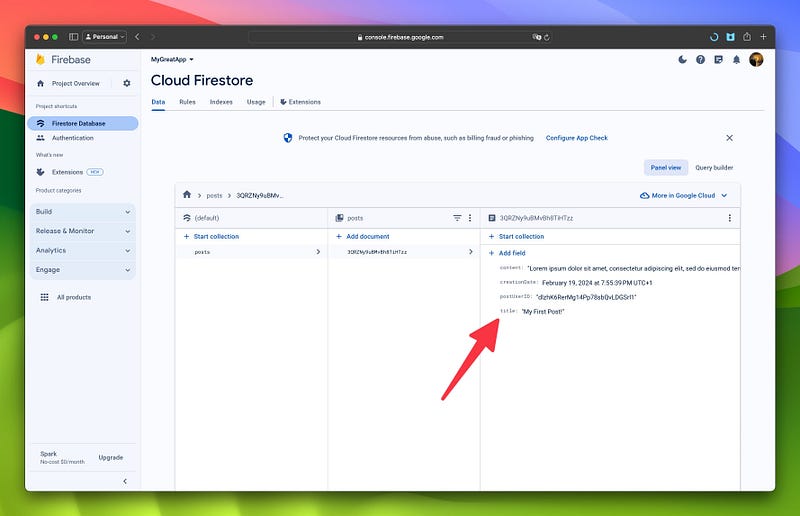Open notifications bell icon

[736, 60]
